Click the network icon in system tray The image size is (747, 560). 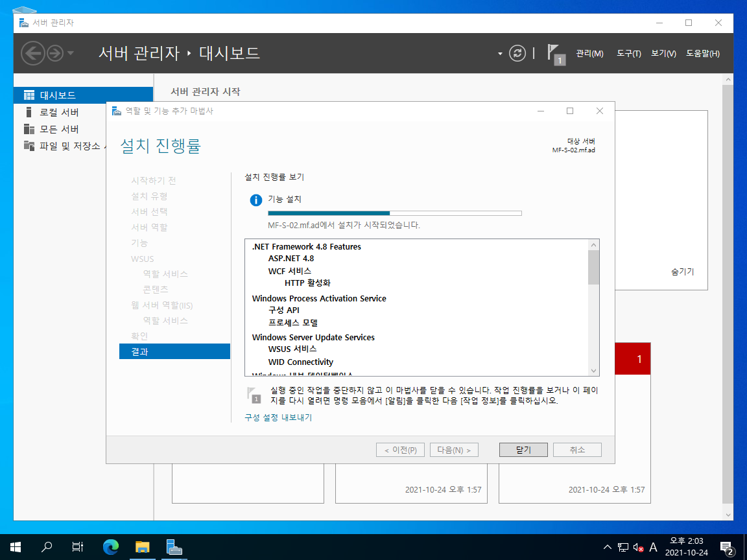tap(622, 547)
